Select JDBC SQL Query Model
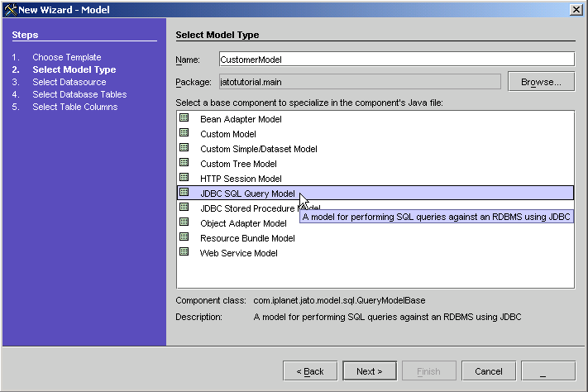Viewport: 588px width, 392px height. coord(375,194)
